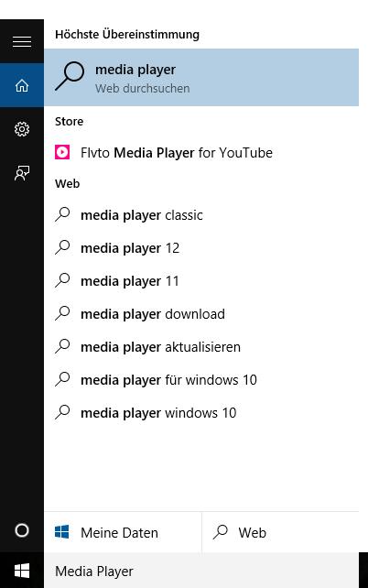Click the pink Flvto app icon

(62, 152)
